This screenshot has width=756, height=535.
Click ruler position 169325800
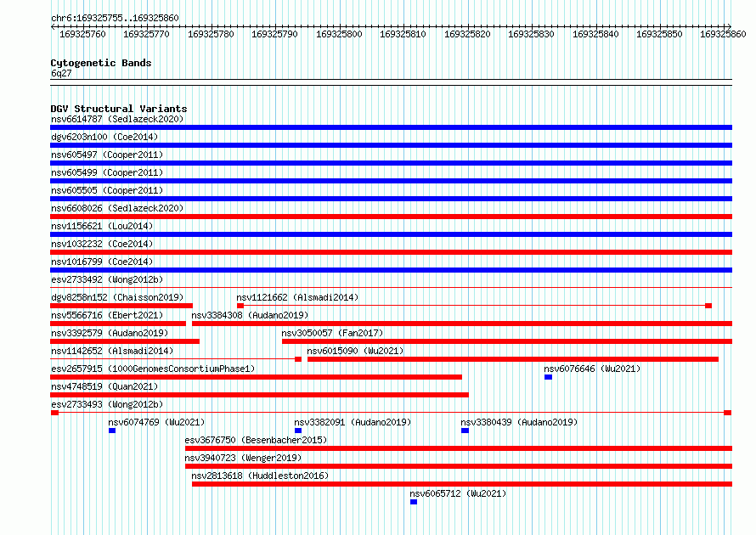339,34
